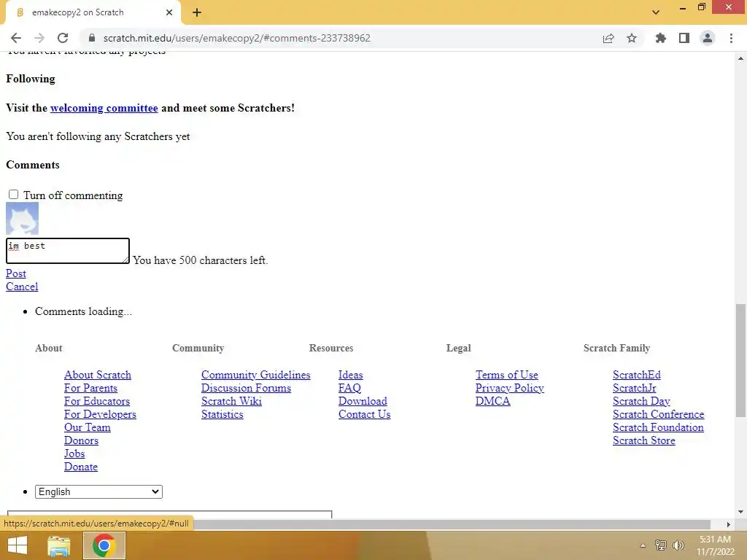Click the vertical scrollbar thumb

(x=740, y=360)
